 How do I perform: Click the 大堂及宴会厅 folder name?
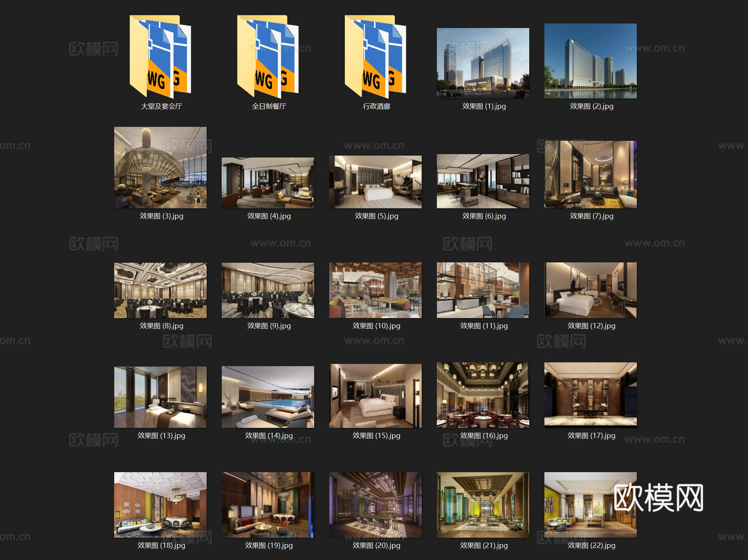tap(161, 106)
